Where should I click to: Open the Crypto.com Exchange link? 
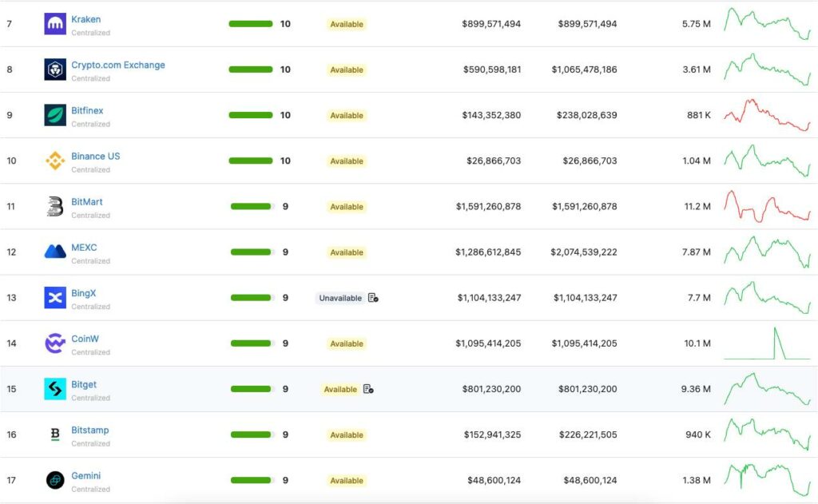(118, 65)
